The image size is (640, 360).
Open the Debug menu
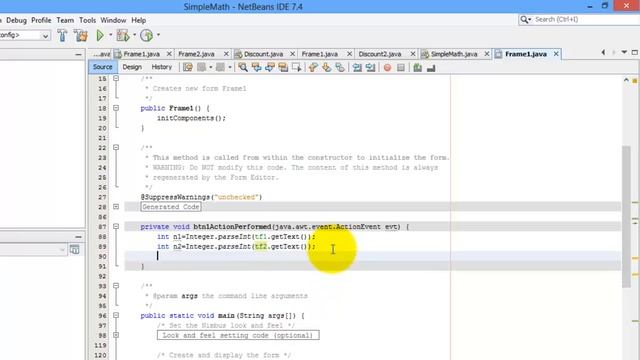[x=16, y=20]
